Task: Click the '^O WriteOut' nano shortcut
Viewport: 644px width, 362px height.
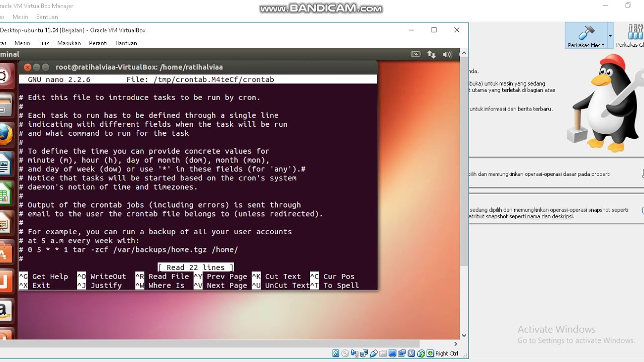Action: [x=102, y=277]
